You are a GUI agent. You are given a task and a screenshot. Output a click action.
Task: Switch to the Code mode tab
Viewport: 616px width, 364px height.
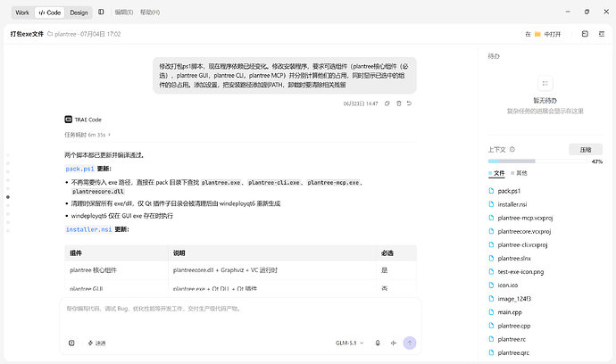49,12
